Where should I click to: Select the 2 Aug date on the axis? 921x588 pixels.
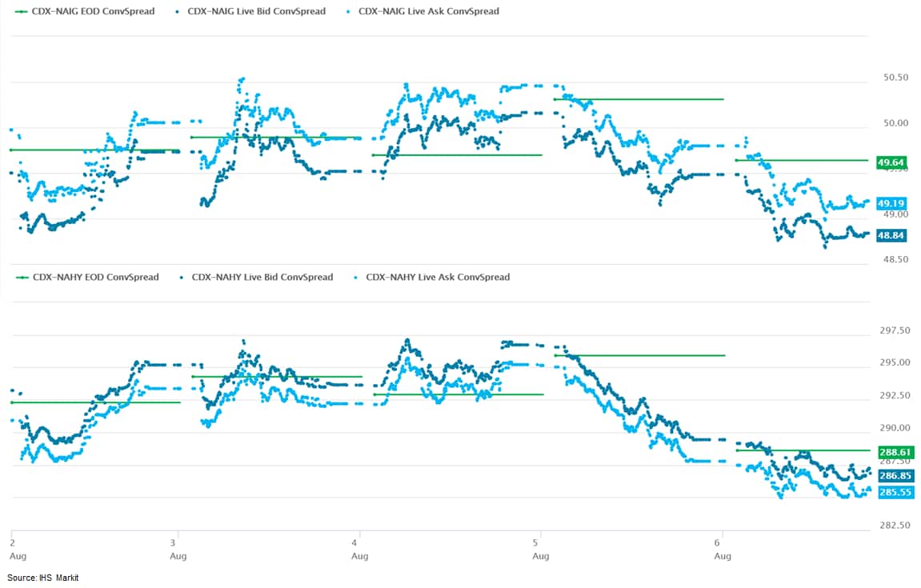pos(12,537)
